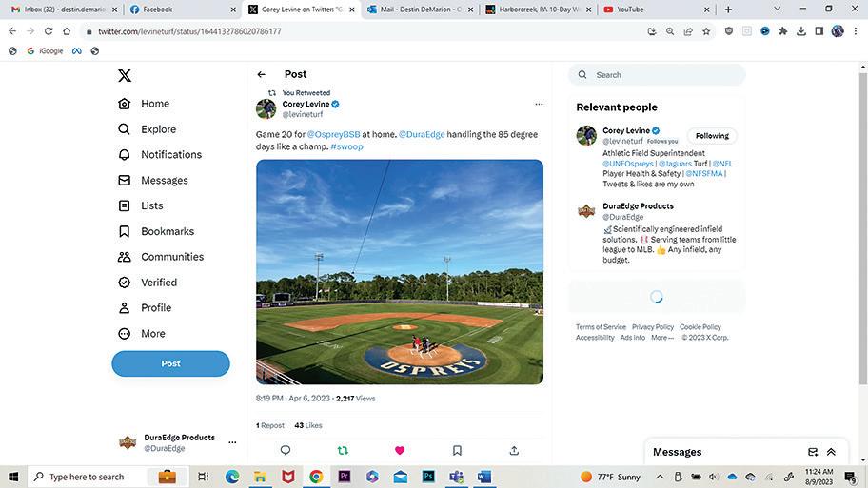Open the Cookie Policy link
This screenshot has width=868, height=488.
click(700, 327)
